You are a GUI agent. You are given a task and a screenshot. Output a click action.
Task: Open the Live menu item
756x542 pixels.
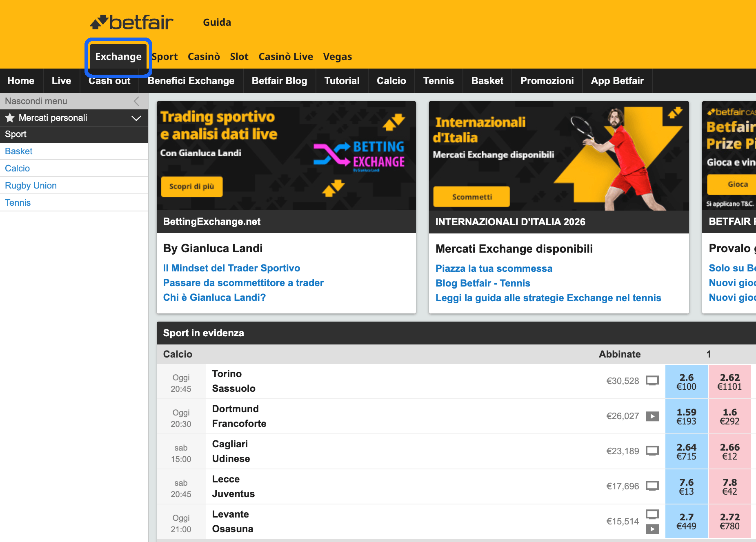[x=61, y=81]
